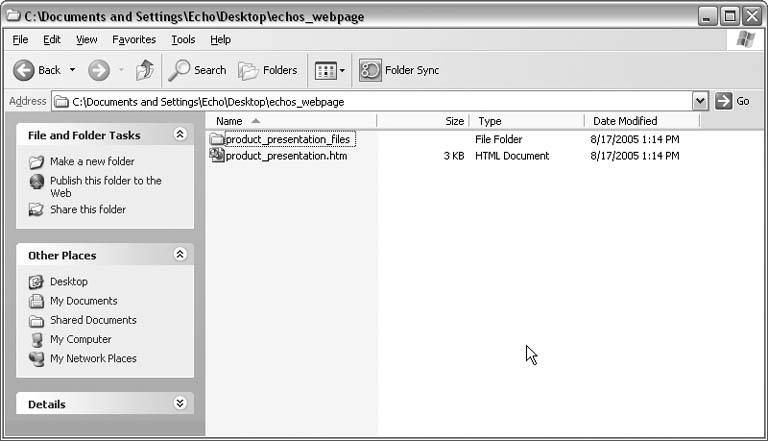The image size is (768, 441).
Task: Go to My Network Places
Action: (x=93, y=359)
